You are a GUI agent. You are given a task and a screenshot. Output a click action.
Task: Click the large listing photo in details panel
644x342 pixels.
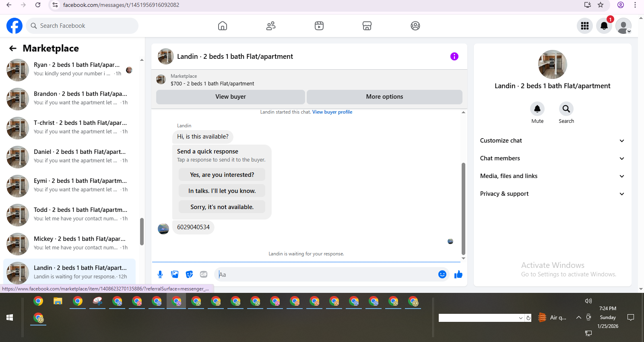[553, 64]
